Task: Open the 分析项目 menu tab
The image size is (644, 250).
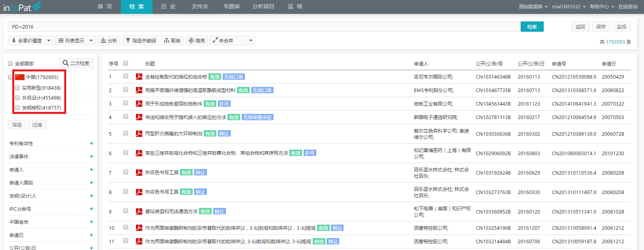Action: coord(263,7)
